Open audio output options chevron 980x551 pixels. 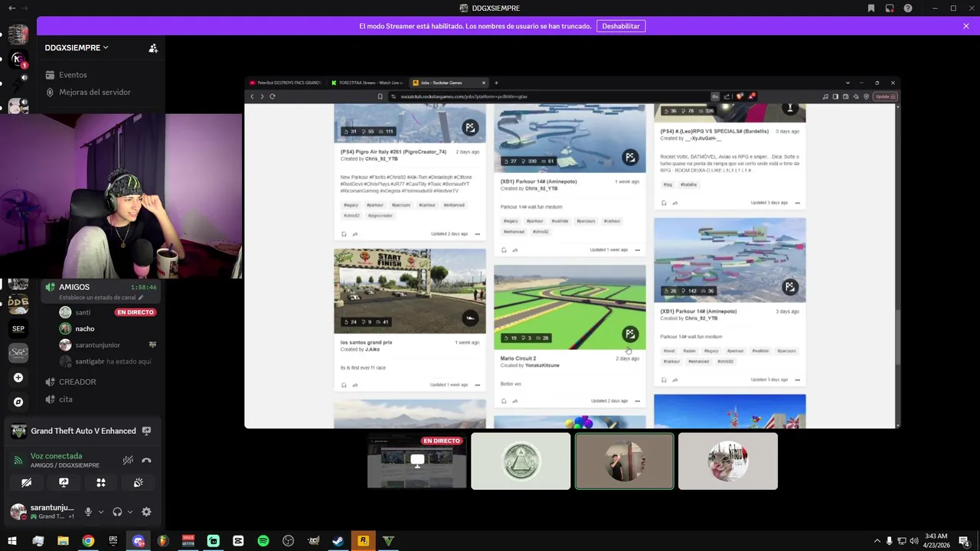(129, 512)
